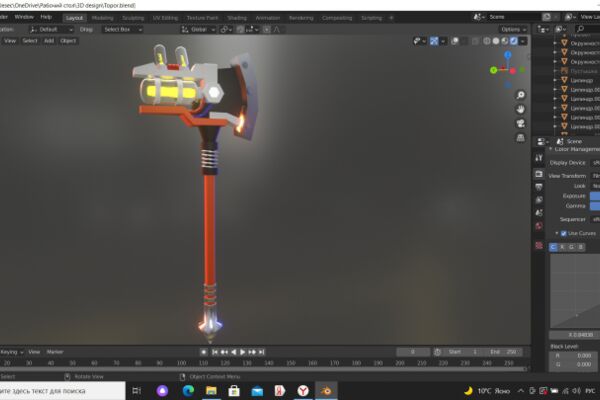Click the blue Z axis gizmo handle
Viewport: 600px width, 400px height.
click(x=508, y=55)
